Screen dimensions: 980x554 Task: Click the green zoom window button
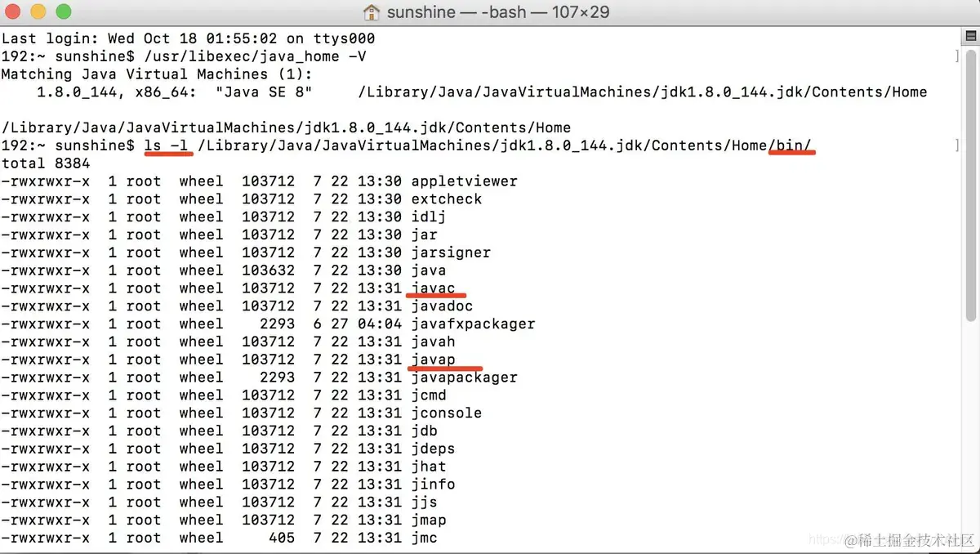point(63,12)
